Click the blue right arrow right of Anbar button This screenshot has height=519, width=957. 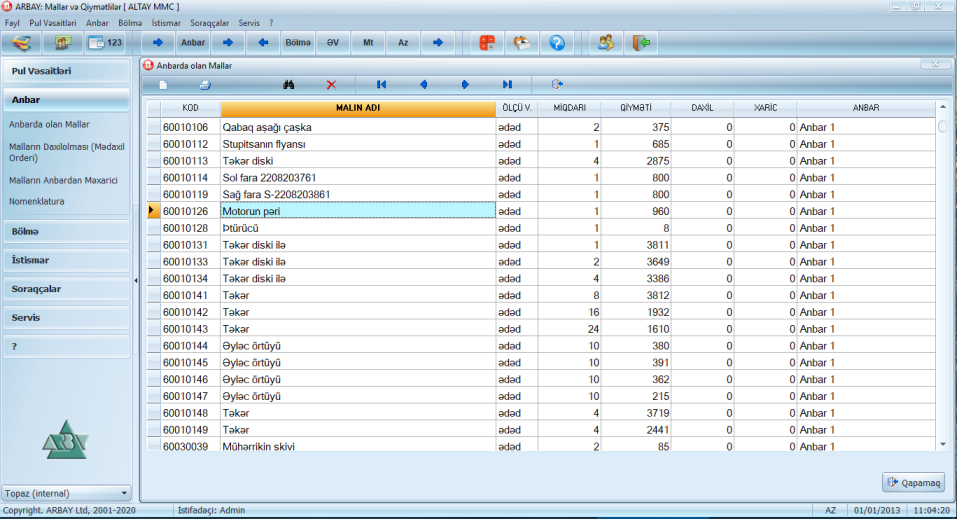click(228, 43)
